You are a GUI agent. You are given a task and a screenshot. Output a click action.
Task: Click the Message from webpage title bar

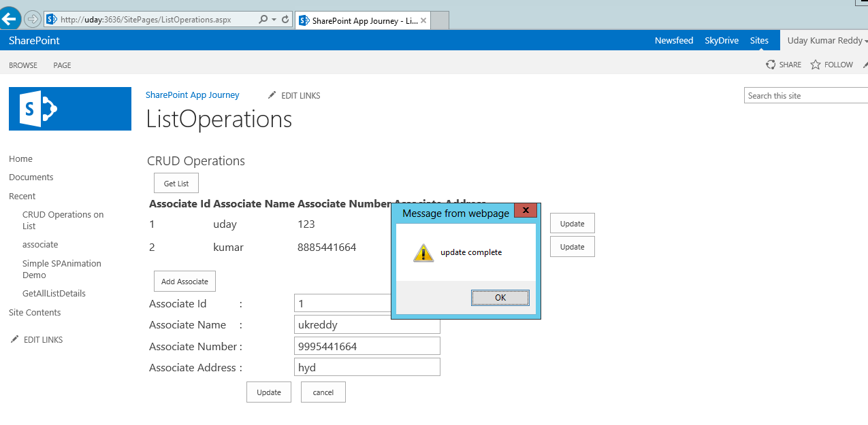click(x=455, y=213)
